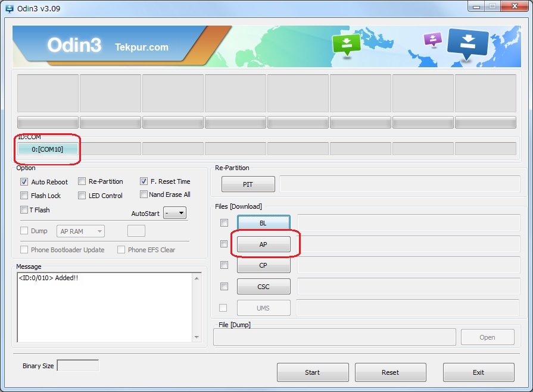Click the Reset button

[x=391, y=372]
